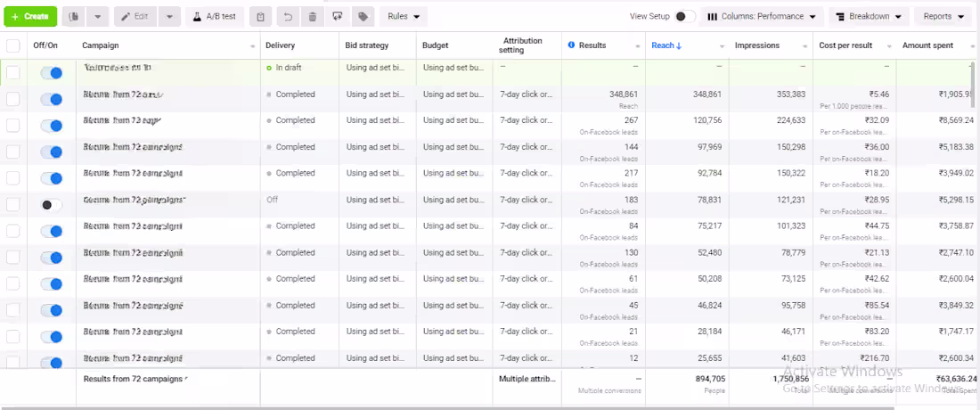Click the tag label icon
This screenshot has width=980, height=410.
363,16
